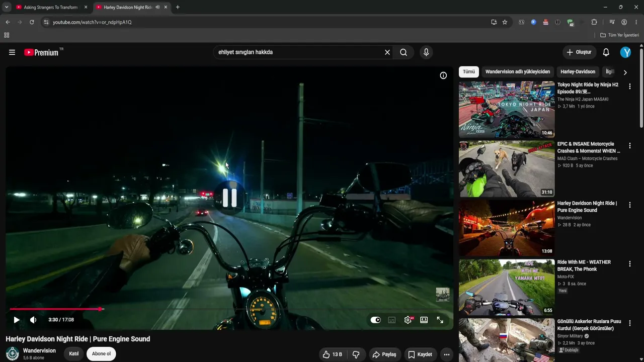Open the Chrome extensions puzzle menu

(x=594, y=22)
